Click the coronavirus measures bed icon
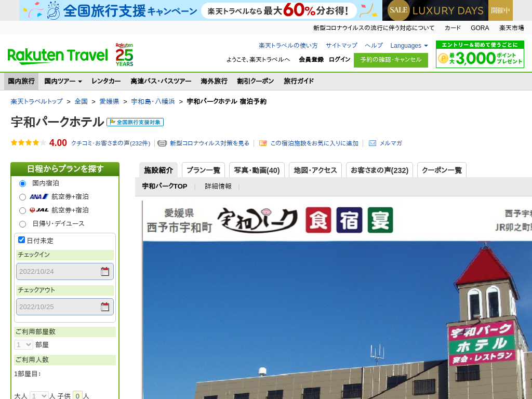Image resolution: width=532 pixels, height=399 pixels. point(162,143)
